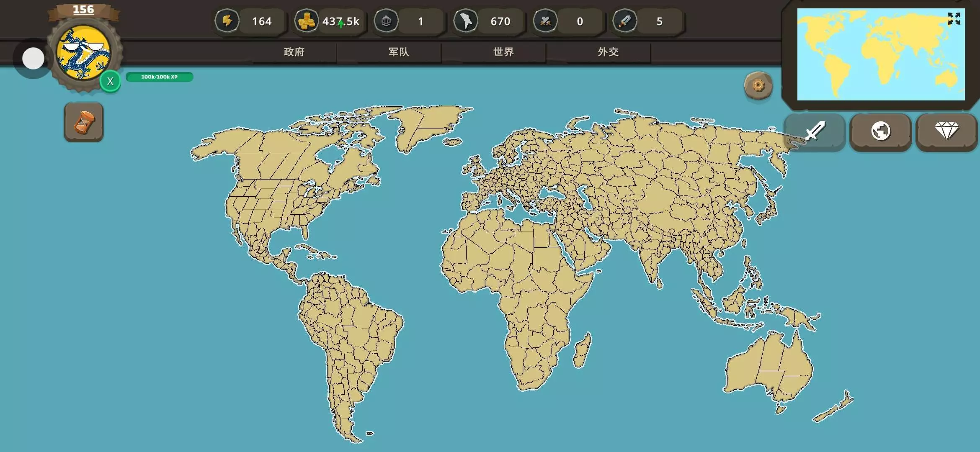Select the globe world mode button
This screenshot has width=980, height=452.
click(880, 131)
